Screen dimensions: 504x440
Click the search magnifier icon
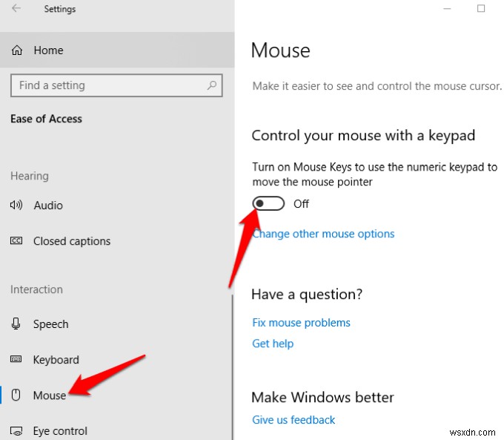[x=212, y=85]
